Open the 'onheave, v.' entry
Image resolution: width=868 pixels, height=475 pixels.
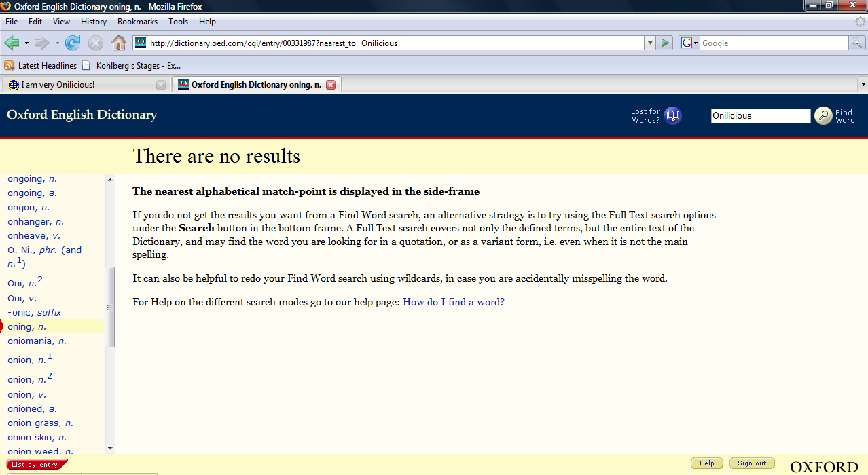tap(34, 236)
